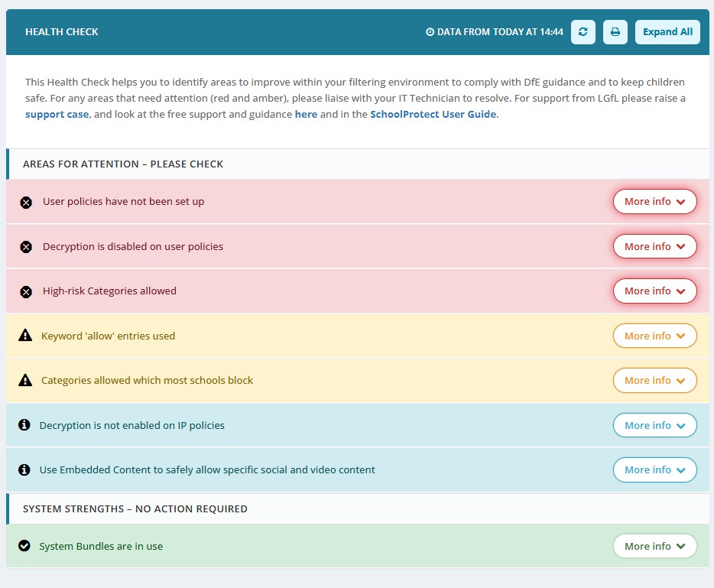Viewport: 714px width, 588px height.
Task: Click the refresh data icon button
Action: click(583, 32)
